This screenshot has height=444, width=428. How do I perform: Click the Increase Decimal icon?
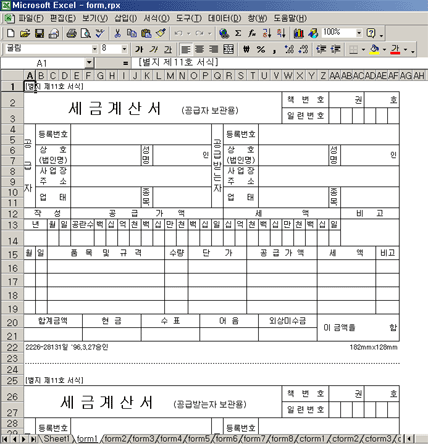tap(289, 50)
